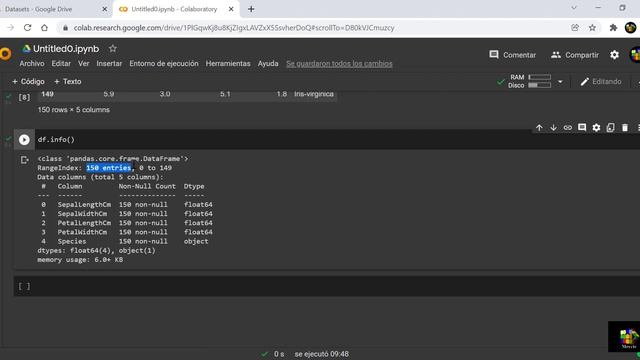Open the 'Se guardaron todos los cambios' link
640x360 pixels.
[x=339, y=64]
